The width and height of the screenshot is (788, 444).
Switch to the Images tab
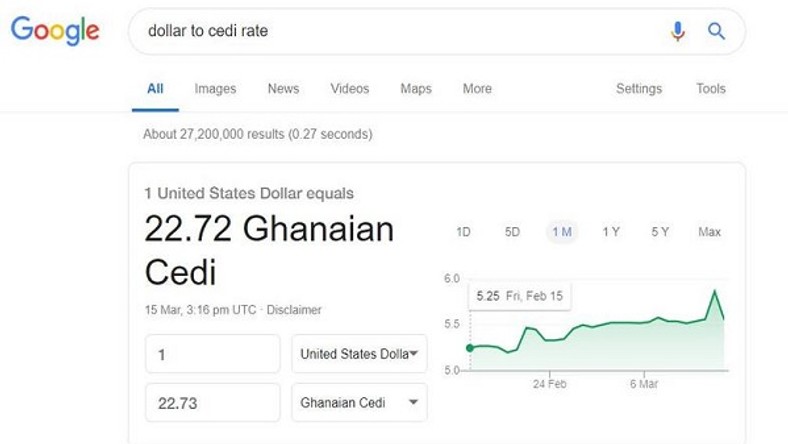tap(215, 88)
